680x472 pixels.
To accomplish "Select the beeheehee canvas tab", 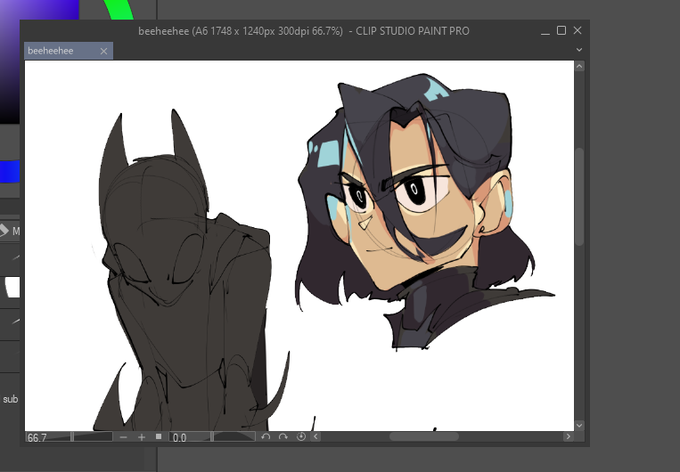I will click(x=69, y=51).
